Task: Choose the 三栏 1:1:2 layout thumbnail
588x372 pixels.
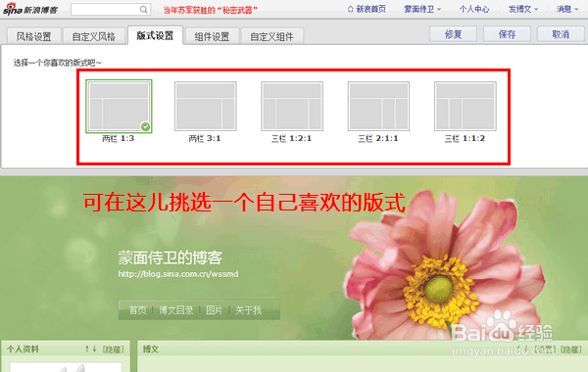Action: click(465, 106)
